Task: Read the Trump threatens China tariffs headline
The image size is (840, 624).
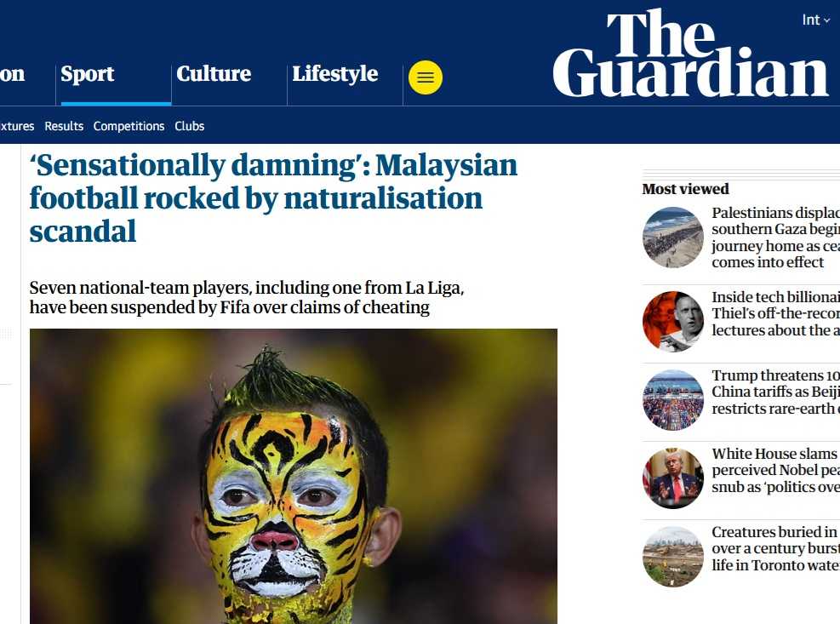Action: pos(775,392)
